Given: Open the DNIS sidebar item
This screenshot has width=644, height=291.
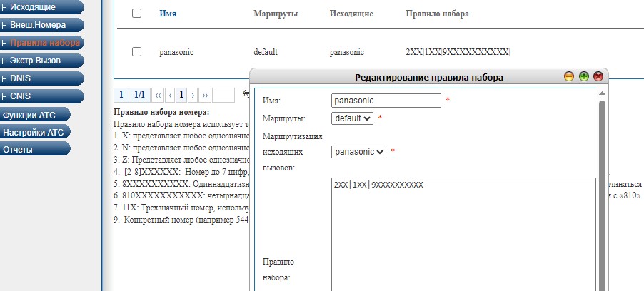Looking at the screenshot, I should [x=41, y=78].
